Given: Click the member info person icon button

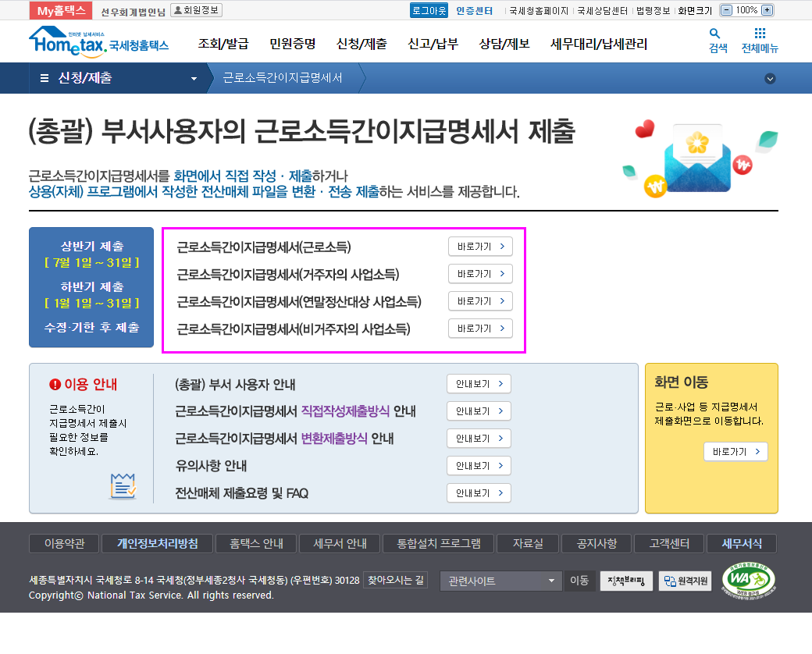Looking at the screenshot, I should click(x=196, y=10).
